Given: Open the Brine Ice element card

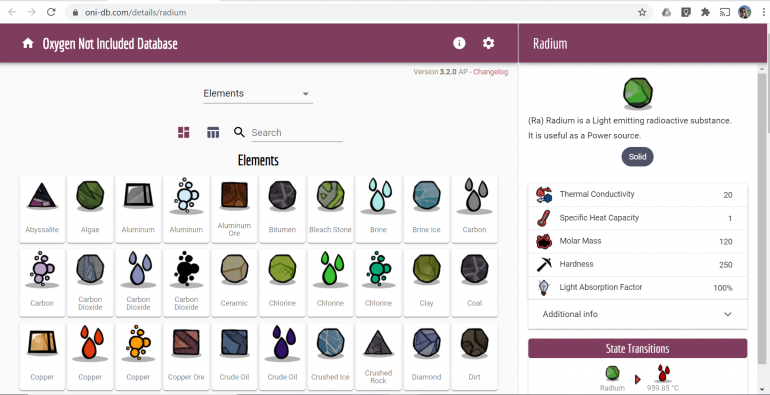Looking at the screenshot, I should click(427, 209).
